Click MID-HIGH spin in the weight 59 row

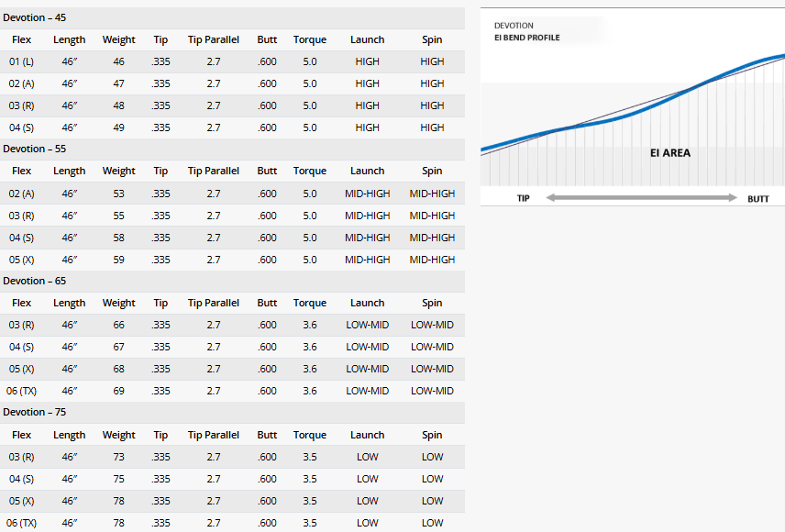[x=432, y=260]
